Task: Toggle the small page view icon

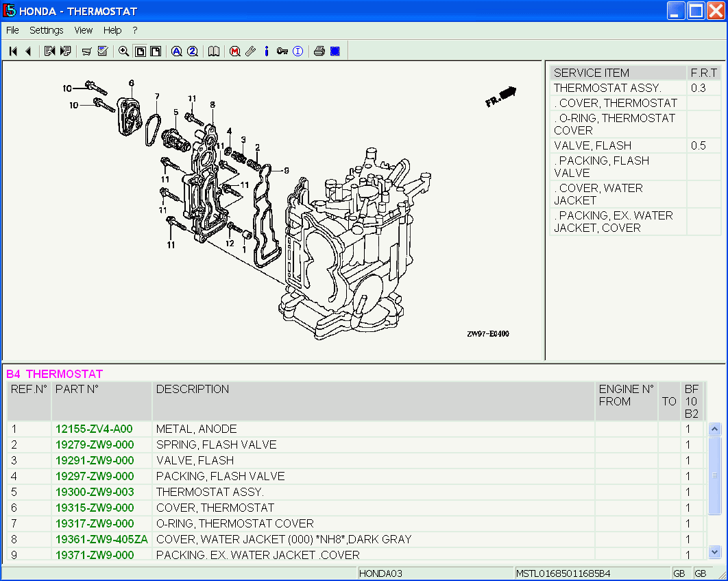Action: coord(140,51)
